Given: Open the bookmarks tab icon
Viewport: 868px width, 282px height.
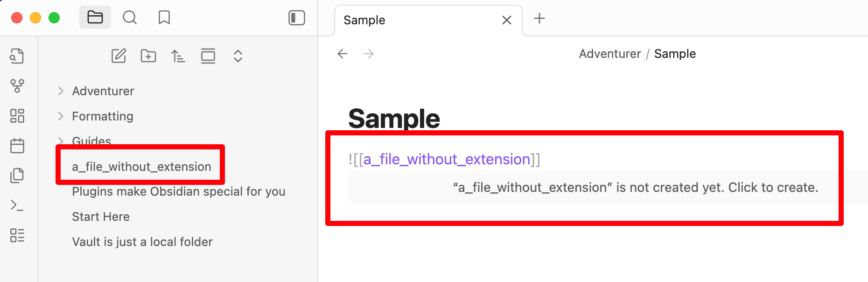Looking at the screenshot, I should [x=164, y=18].
